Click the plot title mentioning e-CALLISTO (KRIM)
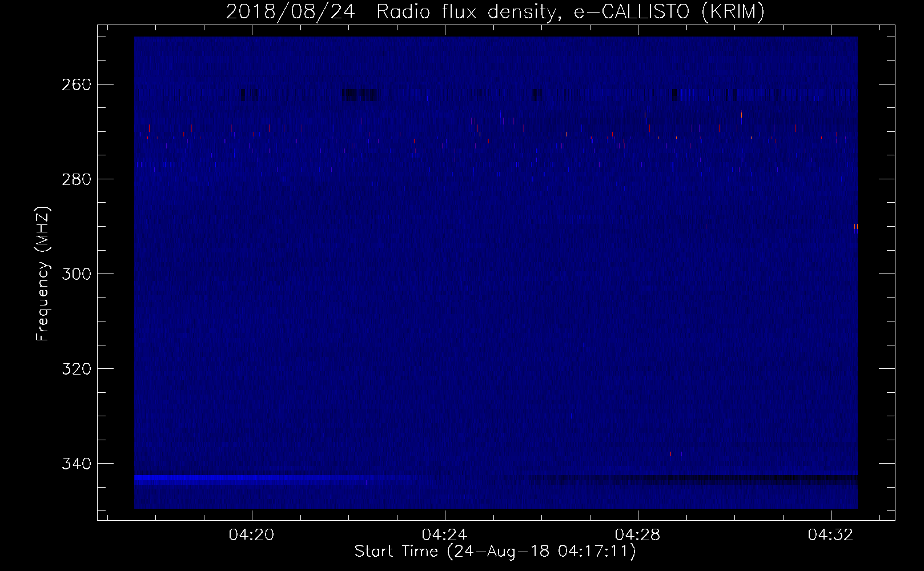 coord(495,11)
